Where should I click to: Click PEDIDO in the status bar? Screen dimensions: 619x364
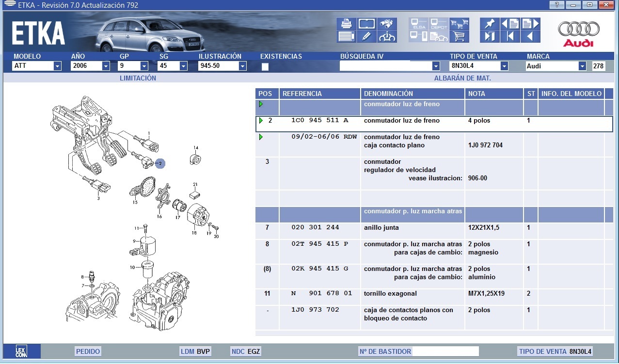88,351
